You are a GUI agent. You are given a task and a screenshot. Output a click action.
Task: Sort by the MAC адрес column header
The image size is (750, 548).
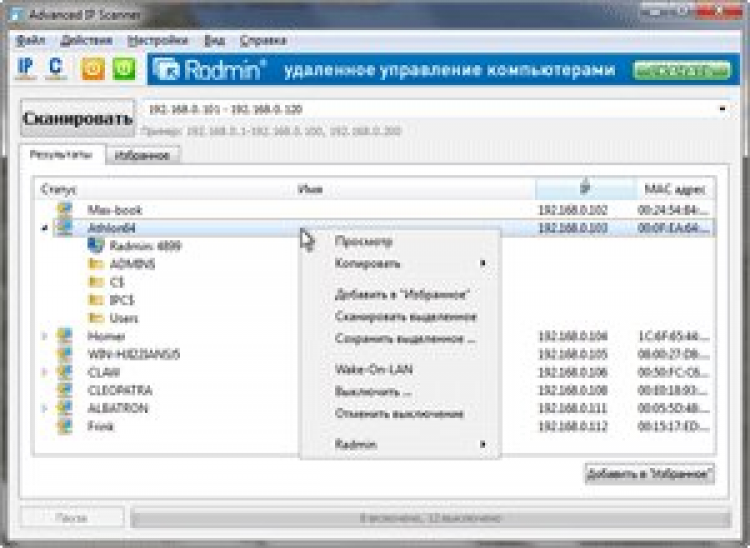(x=674, y=189)
